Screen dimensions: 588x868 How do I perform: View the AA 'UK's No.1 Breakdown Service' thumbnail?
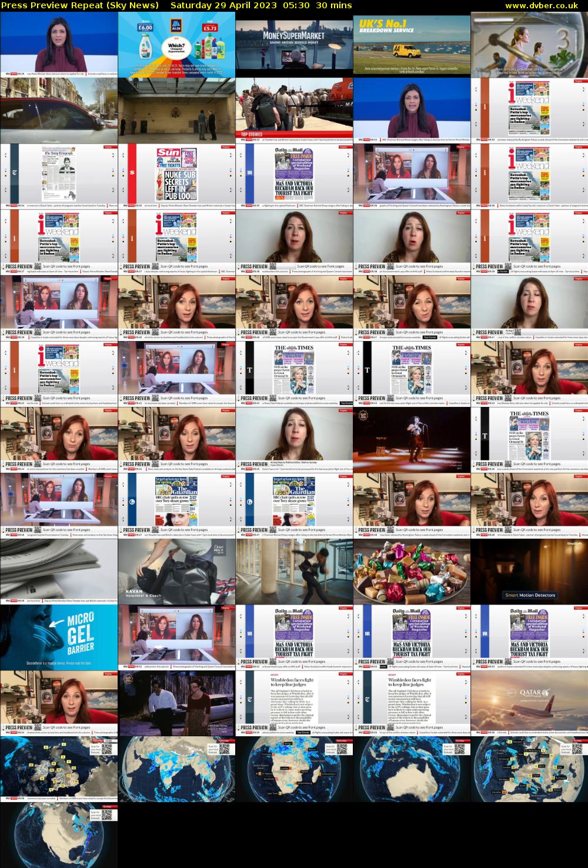(x=412, y=45)
